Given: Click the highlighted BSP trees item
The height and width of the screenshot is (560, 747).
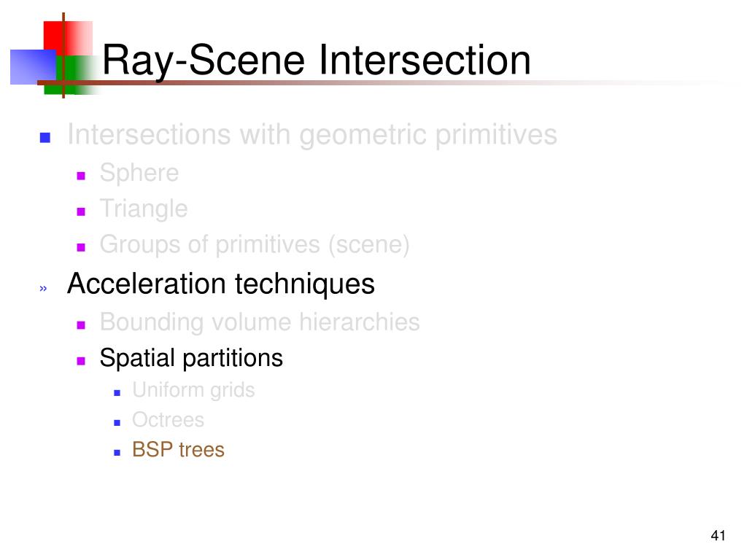Looking at the screenshot, I should (x=178, y=449).
